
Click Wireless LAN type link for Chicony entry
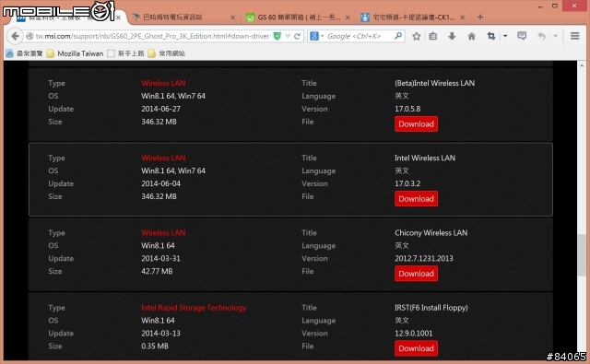tap(163, 233)
